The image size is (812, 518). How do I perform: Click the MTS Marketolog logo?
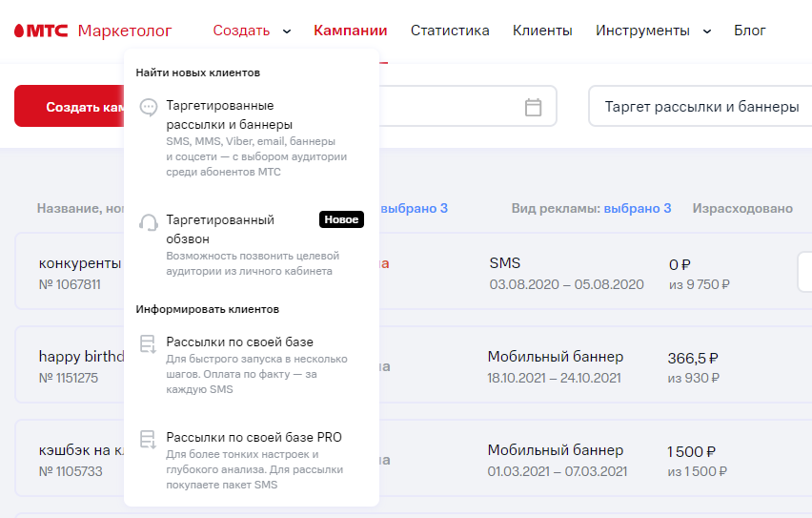point(92,31)
